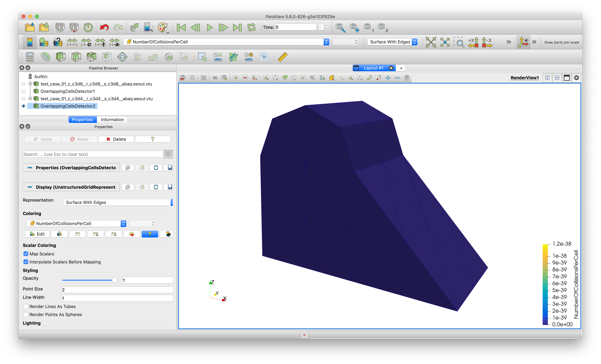601x364 pixels.
Task: Enable Render Lines As Tubes
Action: point(26,307)
